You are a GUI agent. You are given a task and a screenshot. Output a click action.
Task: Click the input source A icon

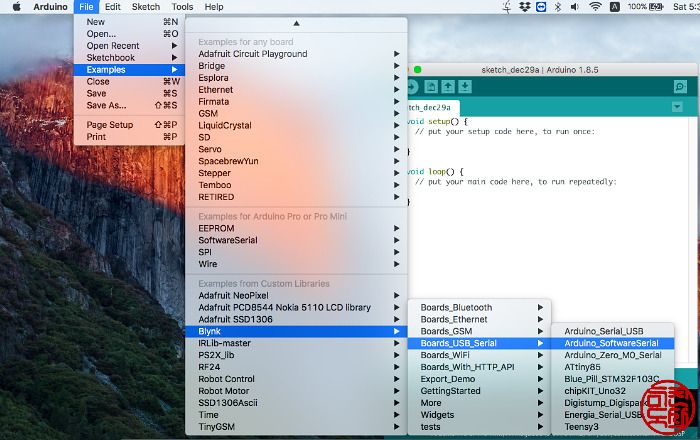click(615, 7)
